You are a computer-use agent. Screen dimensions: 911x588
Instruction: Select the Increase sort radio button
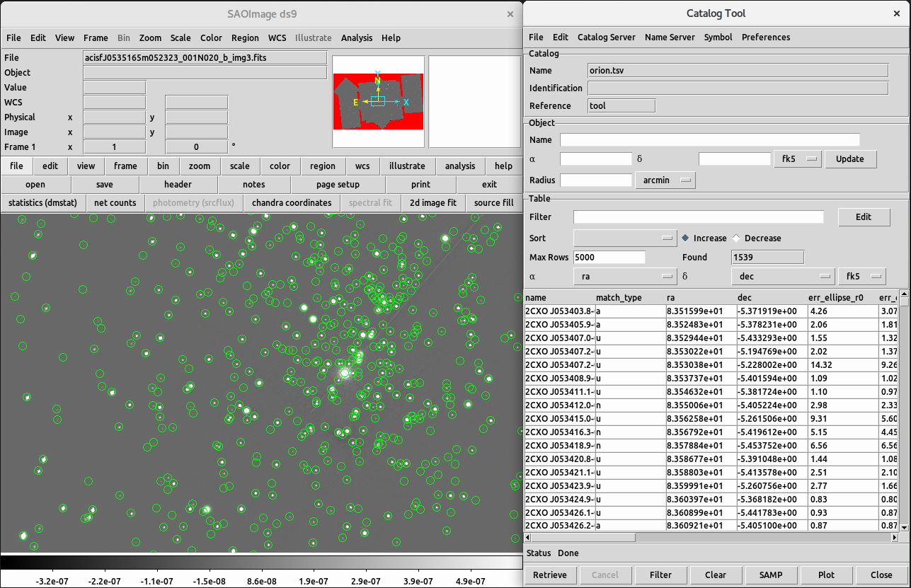[x=685, y=238]
